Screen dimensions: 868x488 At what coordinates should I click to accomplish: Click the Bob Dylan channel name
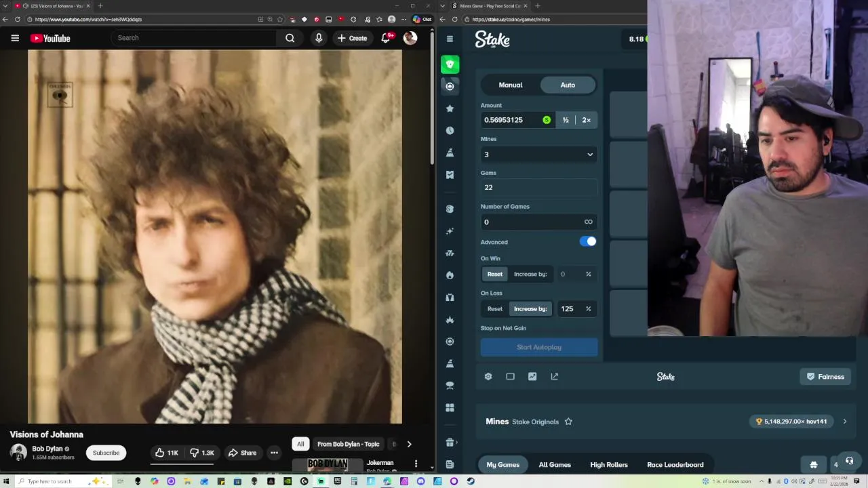click(x=47, y=449)
